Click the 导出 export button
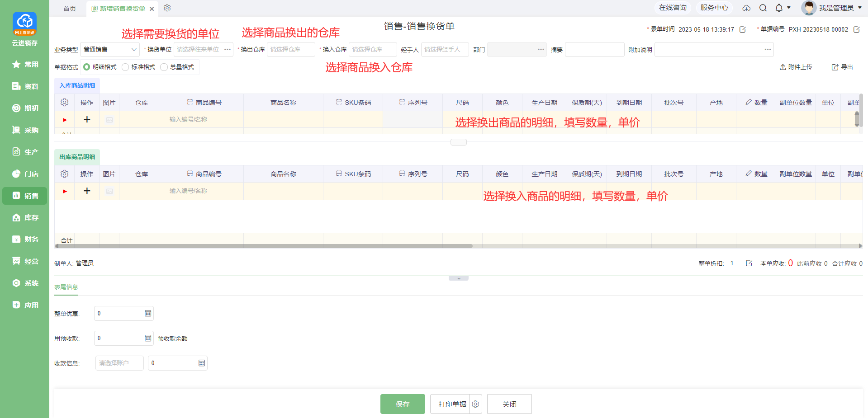The width and height of the screenshot is (868, 418). pos(842,67)
